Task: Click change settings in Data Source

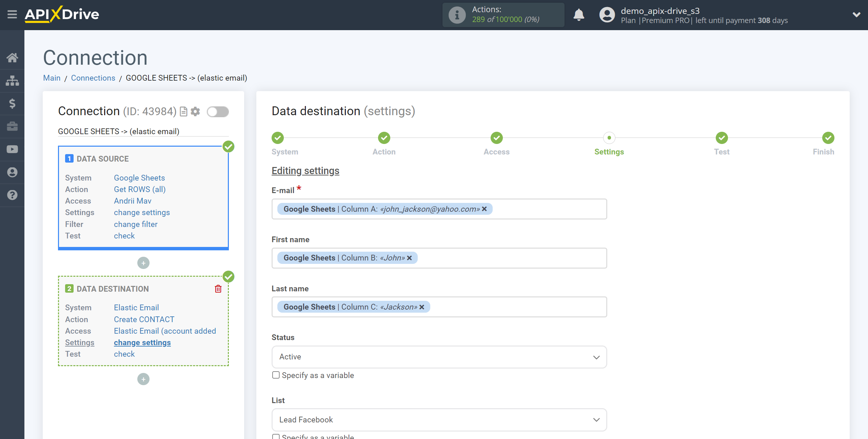Action: click(142, 212)
